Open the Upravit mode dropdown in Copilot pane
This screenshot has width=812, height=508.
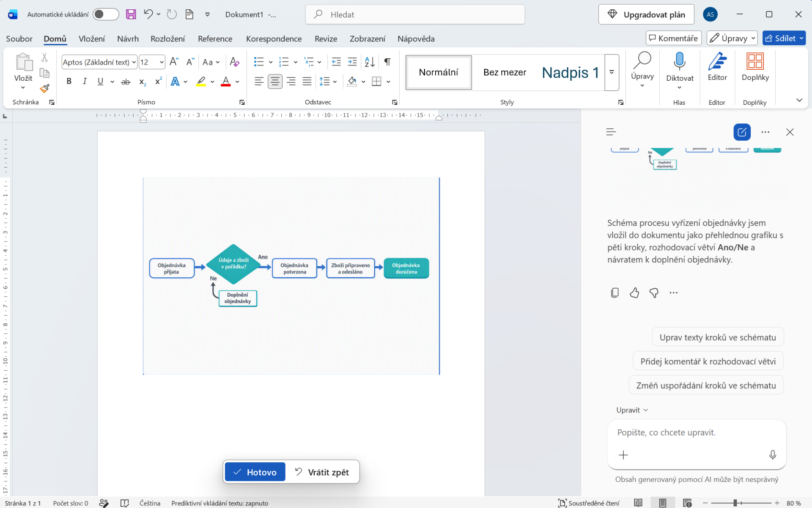[x=632, y=410]
